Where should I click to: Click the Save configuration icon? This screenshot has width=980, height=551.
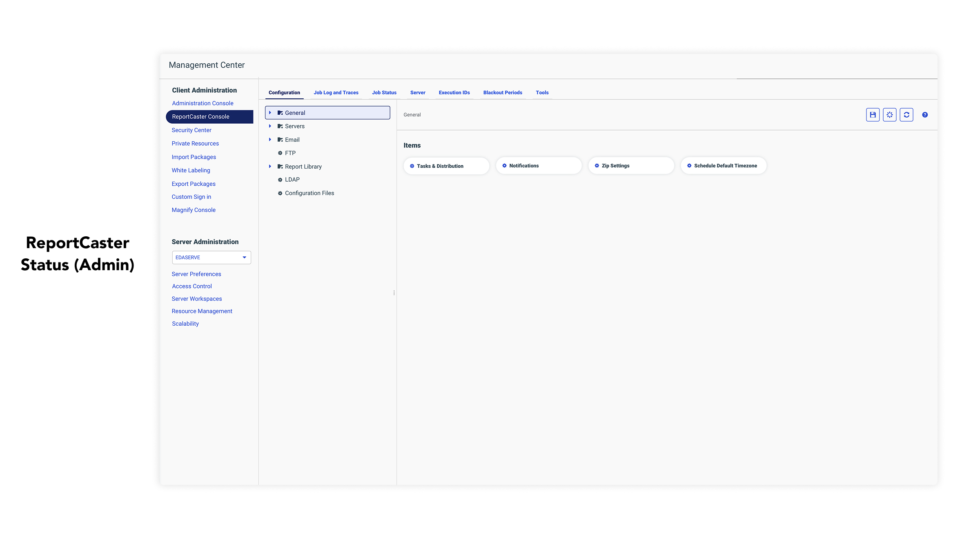pyautogui.click(x=873, y=115)
